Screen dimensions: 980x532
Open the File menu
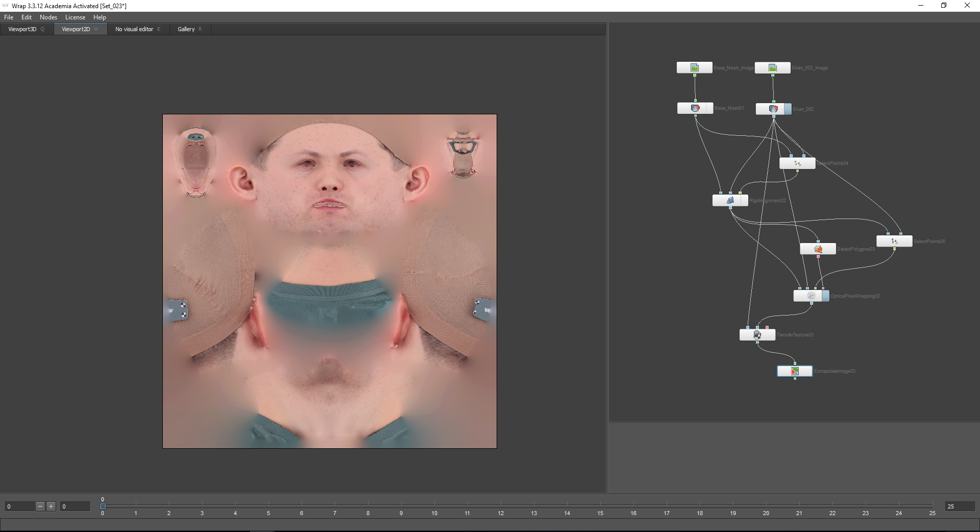click(9, 17)
